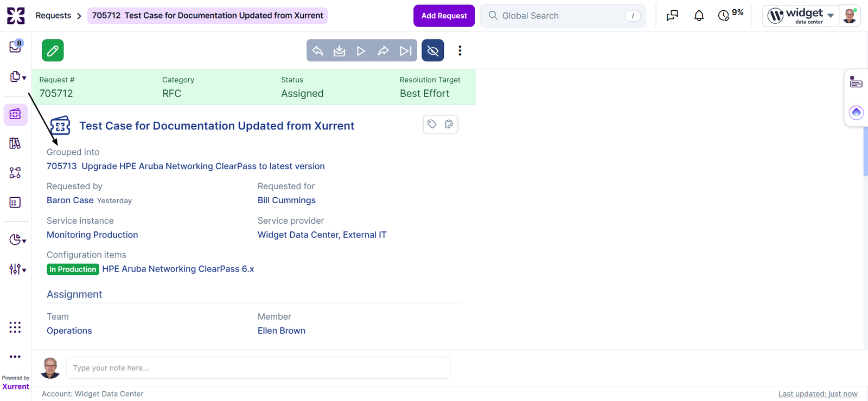
Task: Expand the analytics pie chart dropdown
Action: coord(18,240)
